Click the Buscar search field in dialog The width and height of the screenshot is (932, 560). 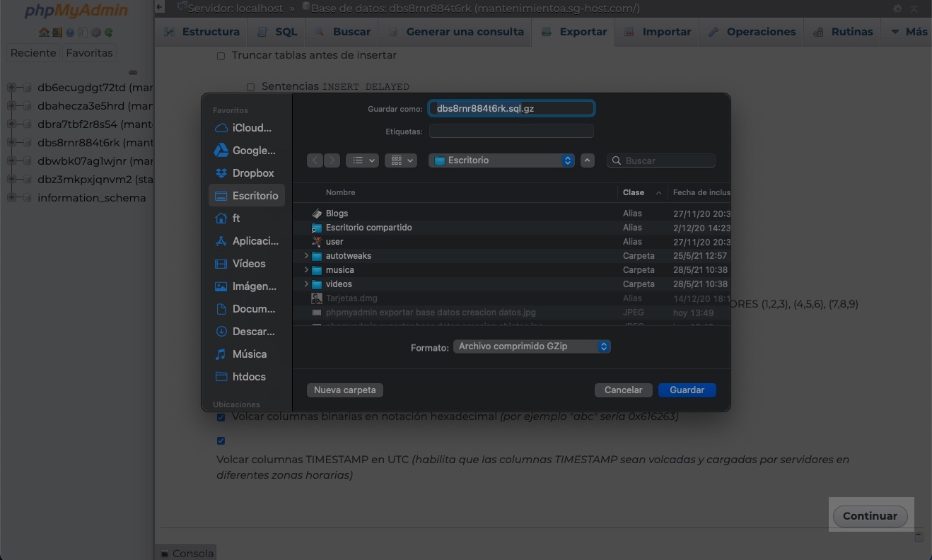click(661, 161)
